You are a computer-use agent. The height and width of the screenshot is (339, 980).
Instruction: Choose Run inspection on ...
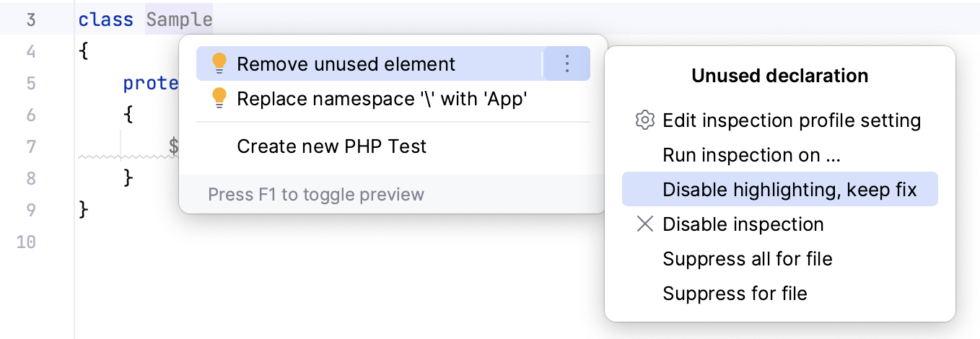(751, 155)
